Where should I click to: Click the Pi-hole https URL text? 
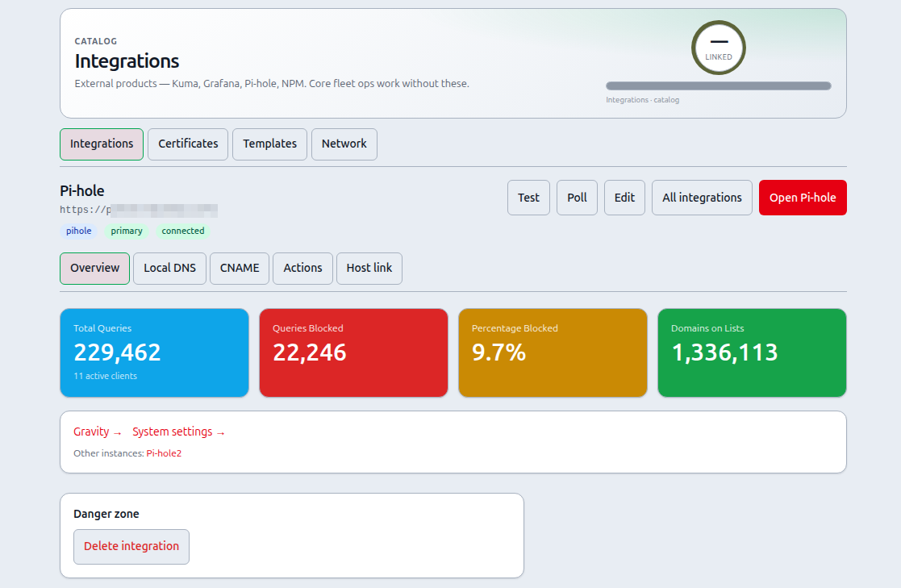click(x=139, y=211)
